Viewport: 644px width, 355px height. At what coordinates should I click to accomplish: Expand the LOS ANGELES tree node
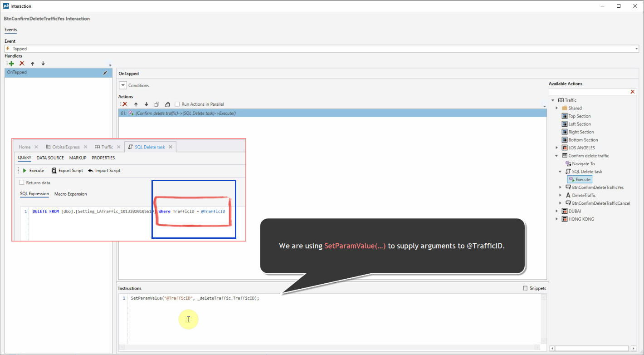[557, 148]
